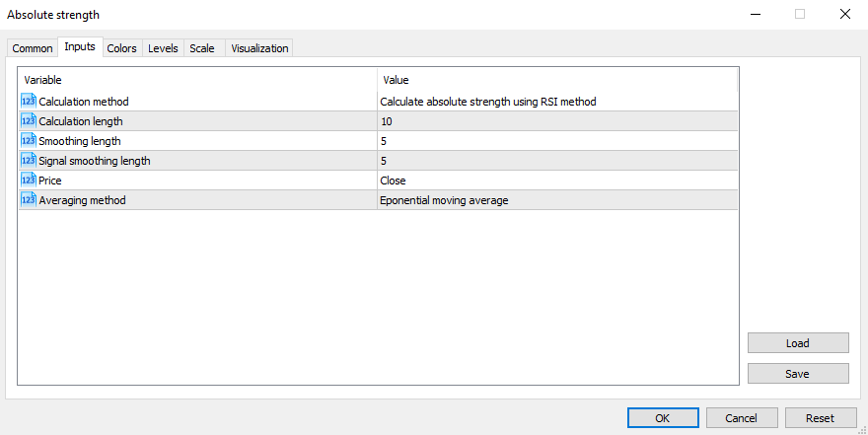Go to the Levels tab

(163, 48)
